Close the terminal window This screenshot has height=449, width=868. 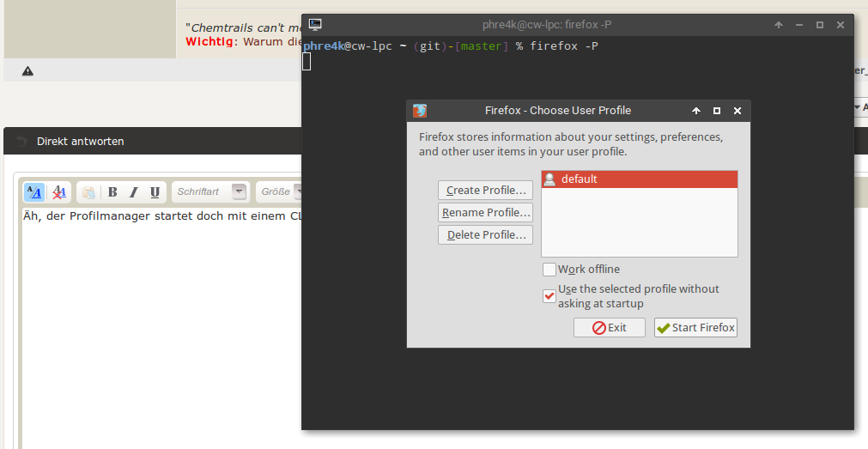841,25
